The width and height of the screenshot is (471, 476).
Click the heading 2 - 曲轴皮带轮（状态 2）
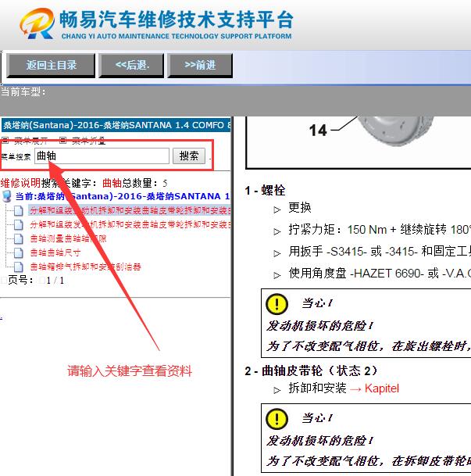(312, 370)
